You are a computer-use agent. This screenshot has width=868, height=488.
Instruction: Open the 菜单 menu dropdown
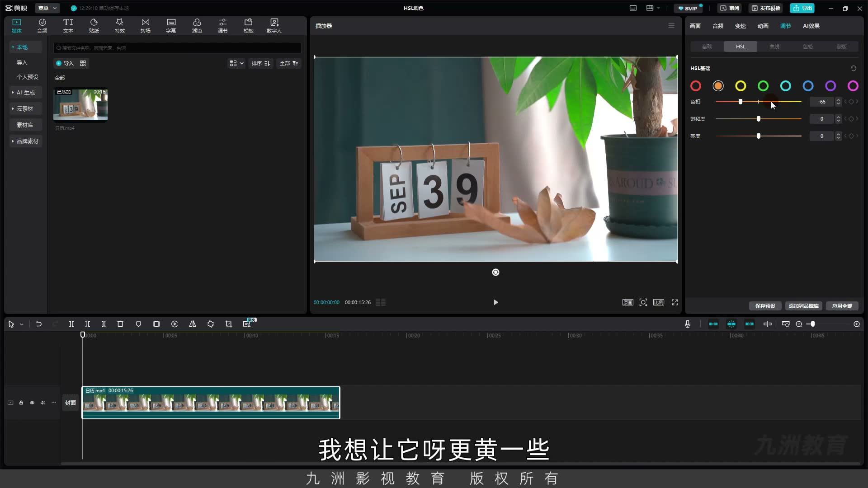(x=47, y=8)
